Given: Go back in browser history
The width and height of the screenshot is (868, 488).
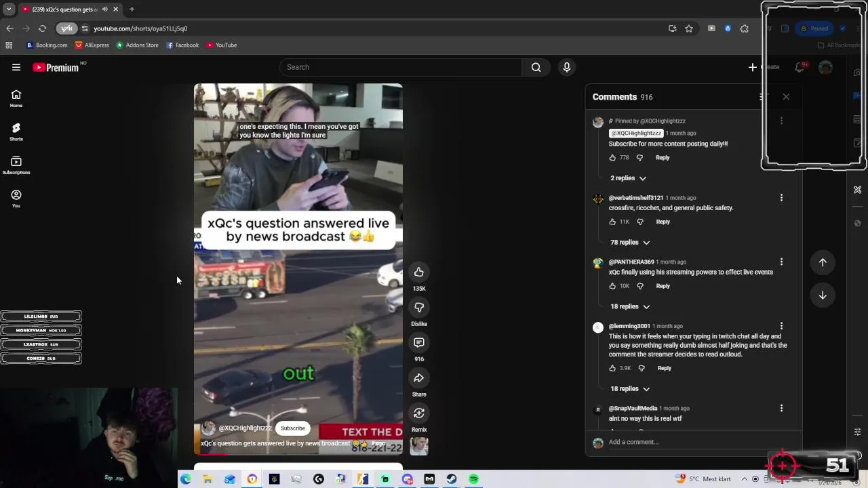Looking at the screenshot, I should [9, 28].
